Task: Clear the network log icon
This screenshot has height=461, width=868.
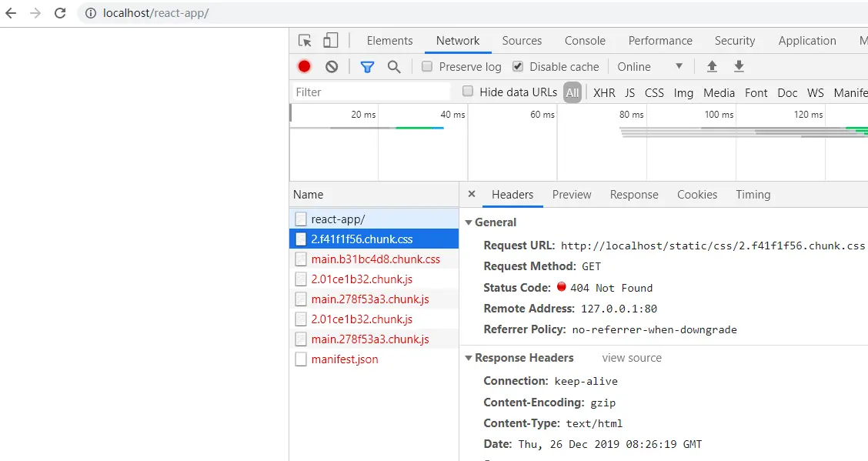Action: [x=332, y=66]
